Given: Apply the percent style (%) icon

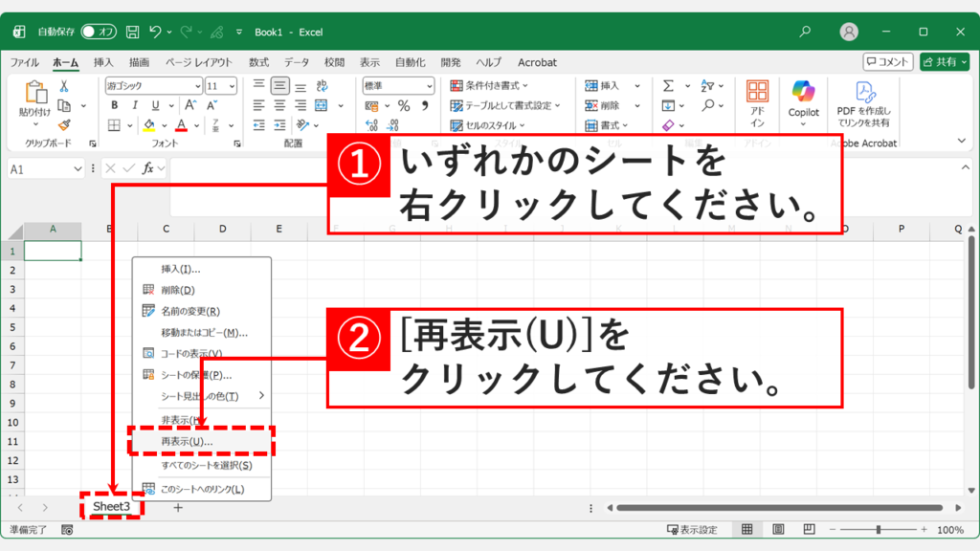Looking at the screenshot, I should pos(402,104).
